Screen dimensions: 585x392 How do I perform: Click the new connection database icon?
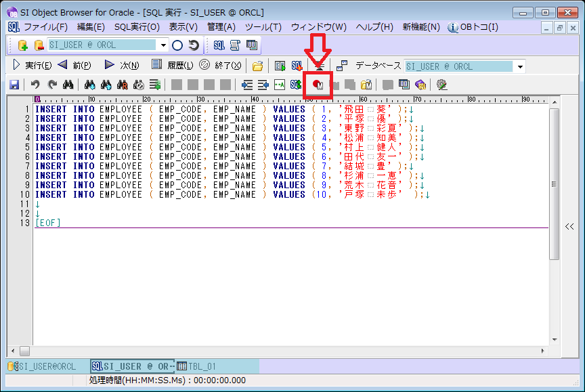[22, 45]
